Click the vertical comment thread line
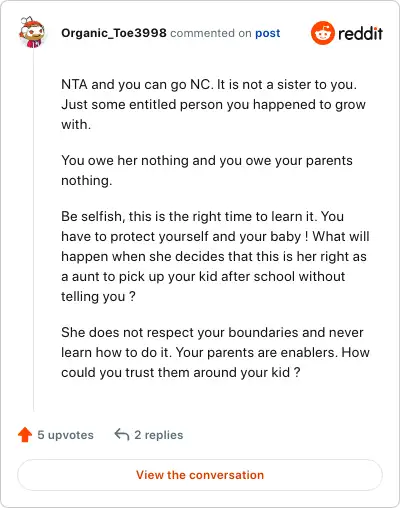 coord(33,230)
